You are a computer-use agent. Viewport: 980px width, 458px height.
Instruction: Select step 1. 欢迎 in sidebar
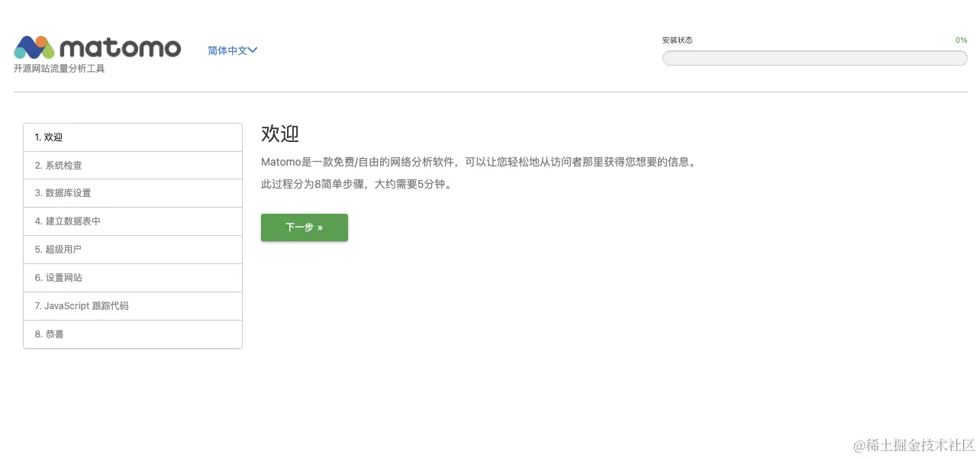point(133,137)
